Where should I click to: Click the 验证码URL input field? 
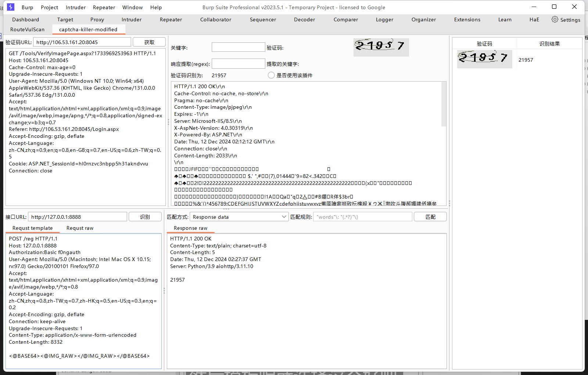click(82, 42)
